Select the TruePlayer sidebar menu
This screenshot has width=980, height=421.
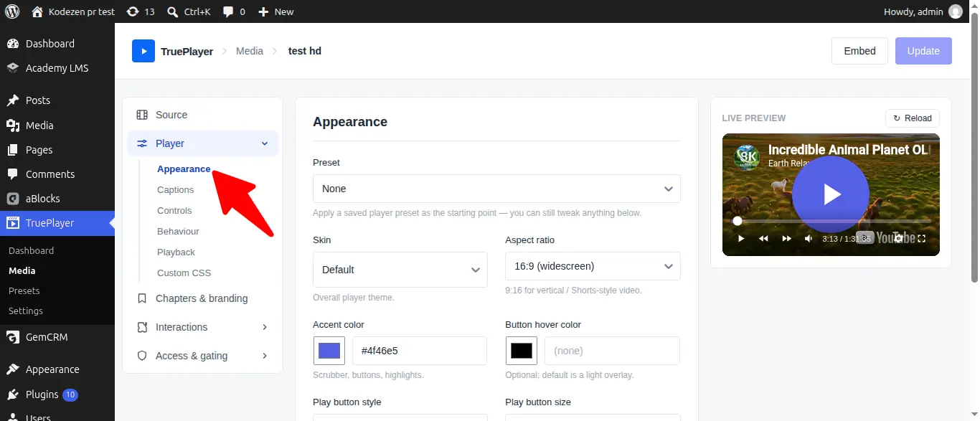[57, 223]
